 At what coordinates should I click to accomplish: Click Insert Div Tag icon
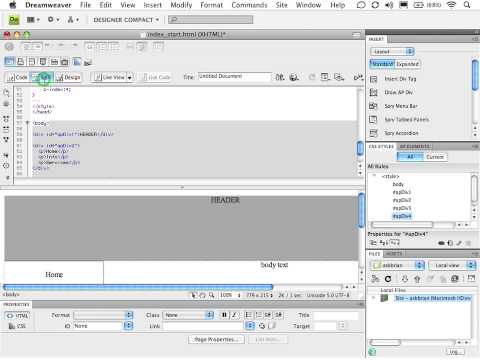(374, 79)
